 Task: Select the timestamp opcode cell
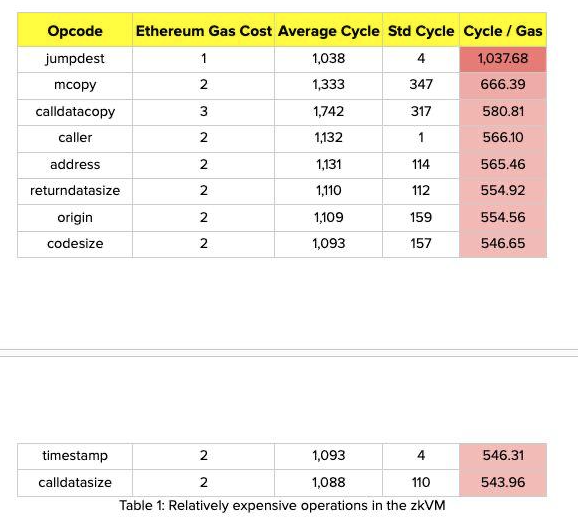click(x=75, y=456)
